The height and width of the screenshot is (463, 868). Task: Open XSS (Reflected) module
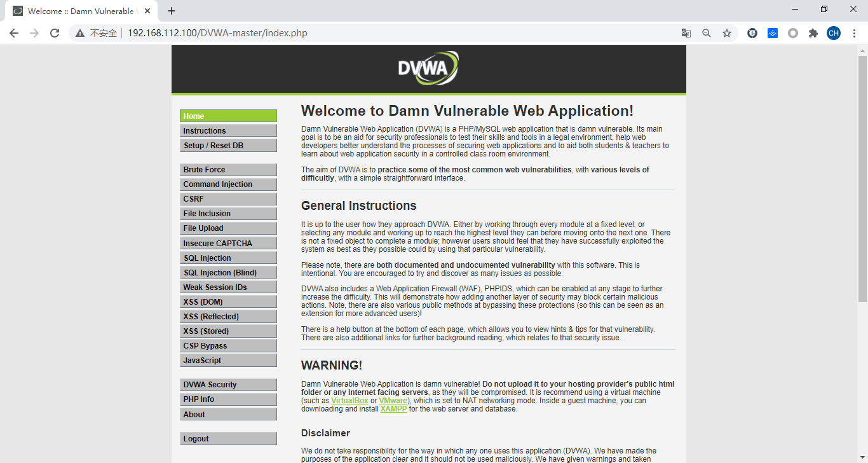(x=229, y=316)
